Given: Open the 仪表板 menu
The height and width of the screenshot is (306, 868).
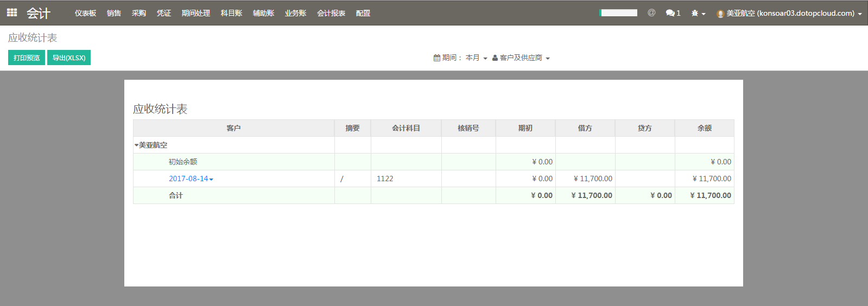Looking at the screenshot, I should pyautogui.click(x=86, y=13).
